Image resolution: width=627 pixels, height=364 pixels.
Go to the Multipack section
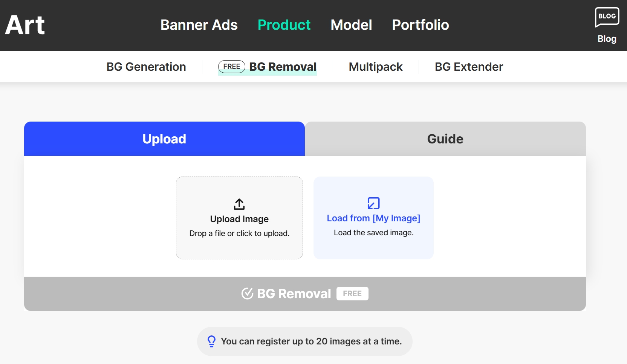pos(376,67)
